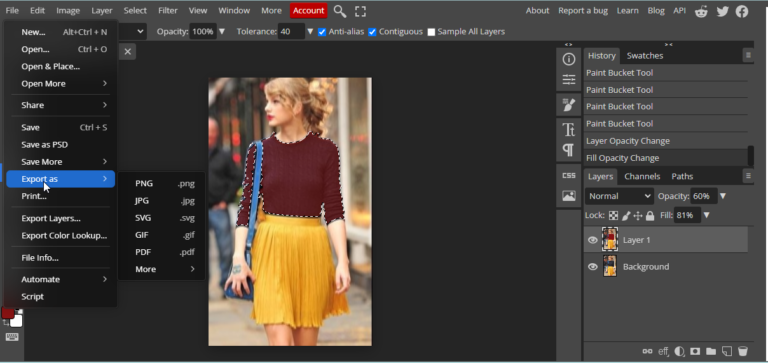This screenshot has height=363, width=768.
Task: Click the search magnifier icon
Action: (x=339, y=11)
